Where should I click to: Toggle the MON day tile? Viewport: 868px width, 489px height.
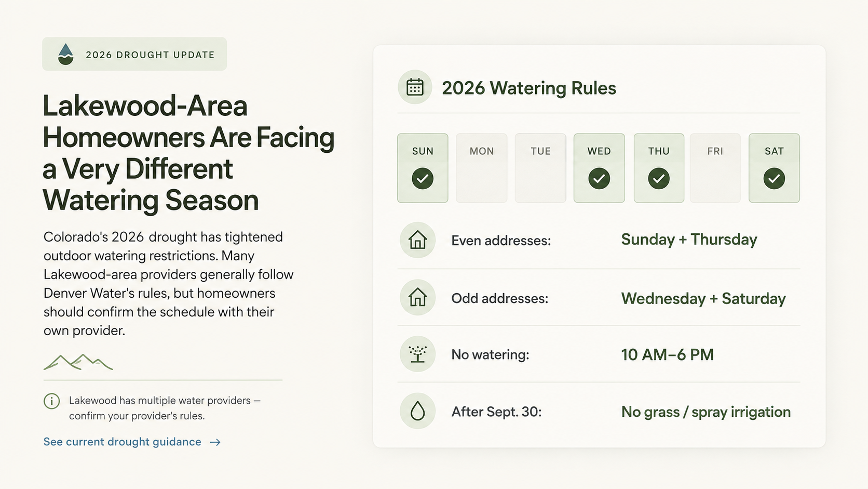tap(482, 168)
